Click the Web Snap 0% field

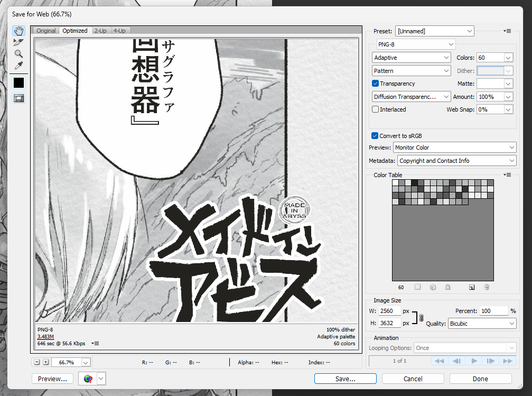[x=490, y=109]
